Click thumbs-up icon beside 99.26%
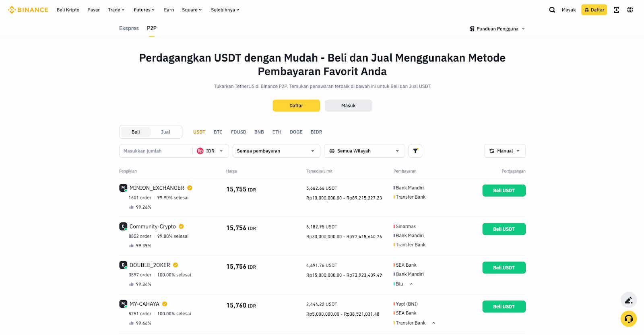Screen dimensions: 644x335 pyautogui.click(x=131, y=207)
